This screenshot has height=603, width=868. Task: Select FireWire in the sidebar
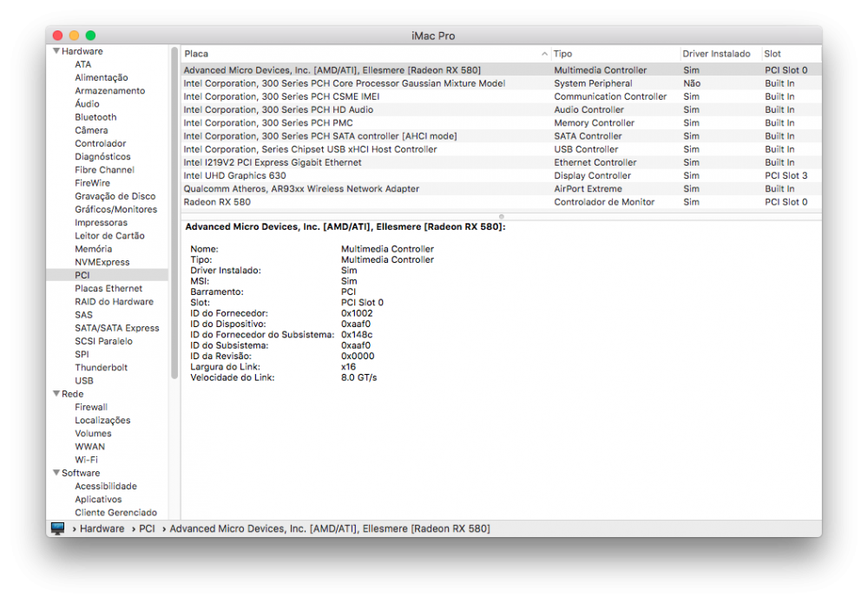(x=93, y=183)
